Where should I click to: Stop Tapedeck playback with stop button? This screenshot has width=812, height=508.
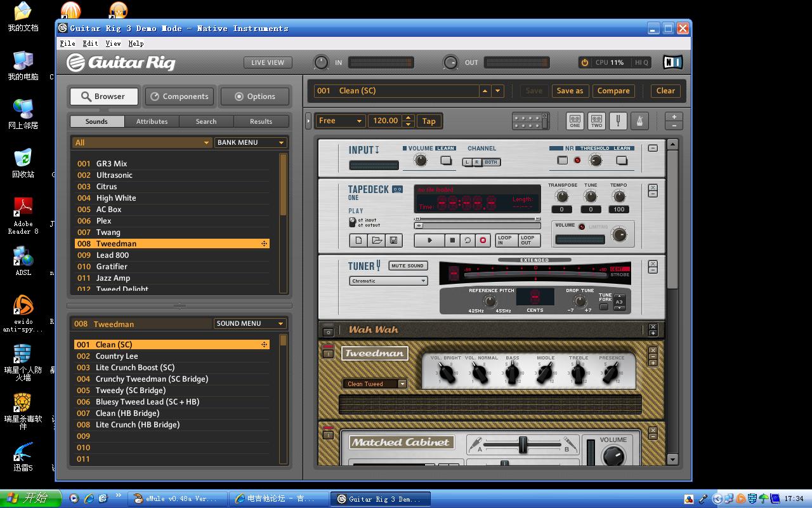(452, 241)
